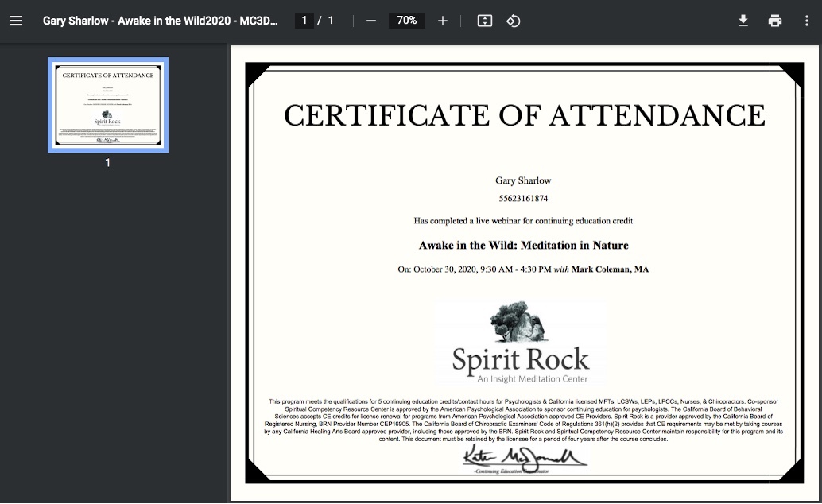
Task: Select the page 1 thumbnail
Action: (x=108, y=105)
